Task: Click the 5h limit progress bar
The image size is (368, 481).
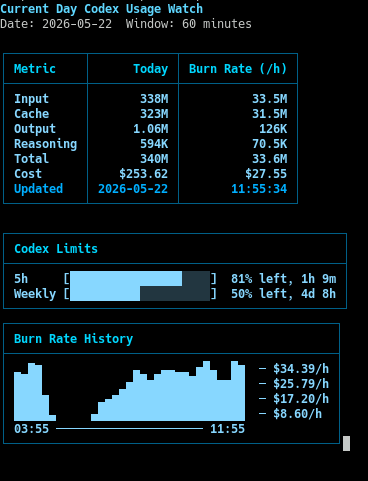Action: pyautogui.click(x=140, y=279)
